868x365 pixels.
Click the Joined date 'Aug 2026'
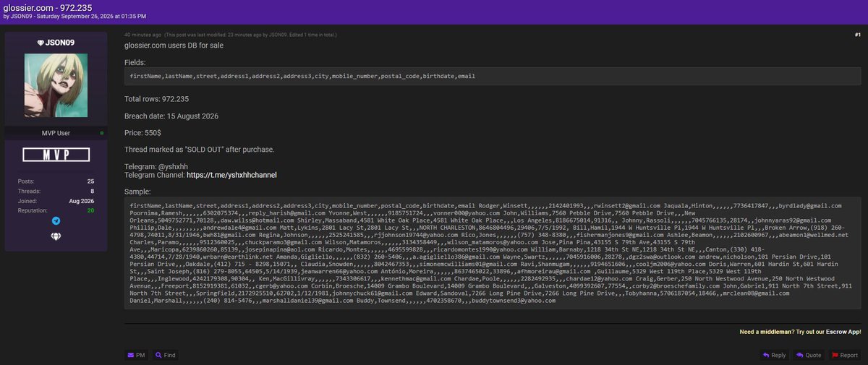click(82, 200)
